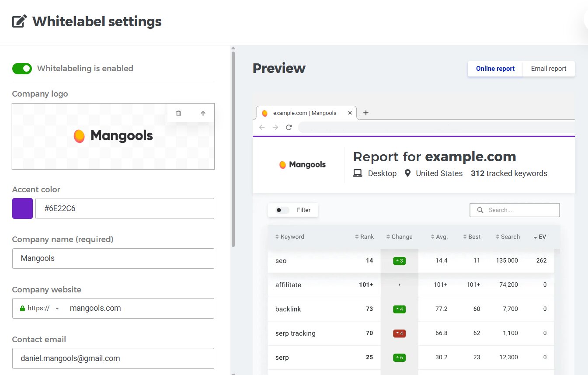Click the back arrow in the preview browser
The height and width of the screenshot is (375, 588).
[261, 127]
